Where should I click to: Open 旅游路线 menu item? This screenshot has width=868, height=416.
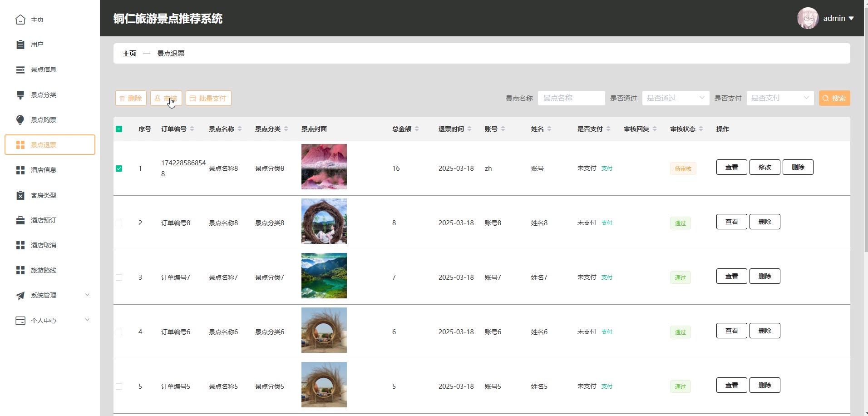[x=50, y=270]
